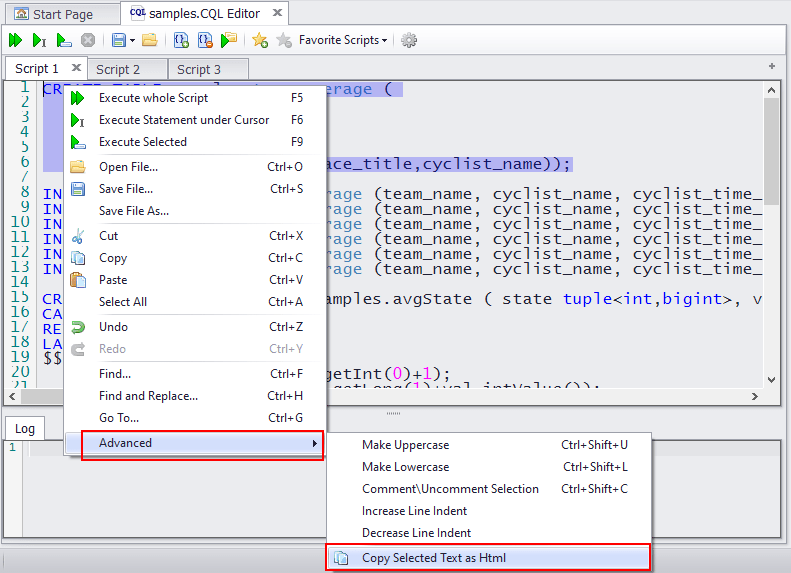The image size is (791, 573).
Task: Expand the Advanced submenu
Action: point(202,443)
